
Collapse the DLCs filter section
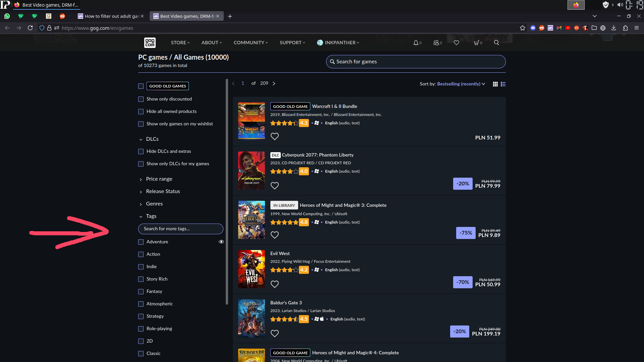[x=149, y=139]
